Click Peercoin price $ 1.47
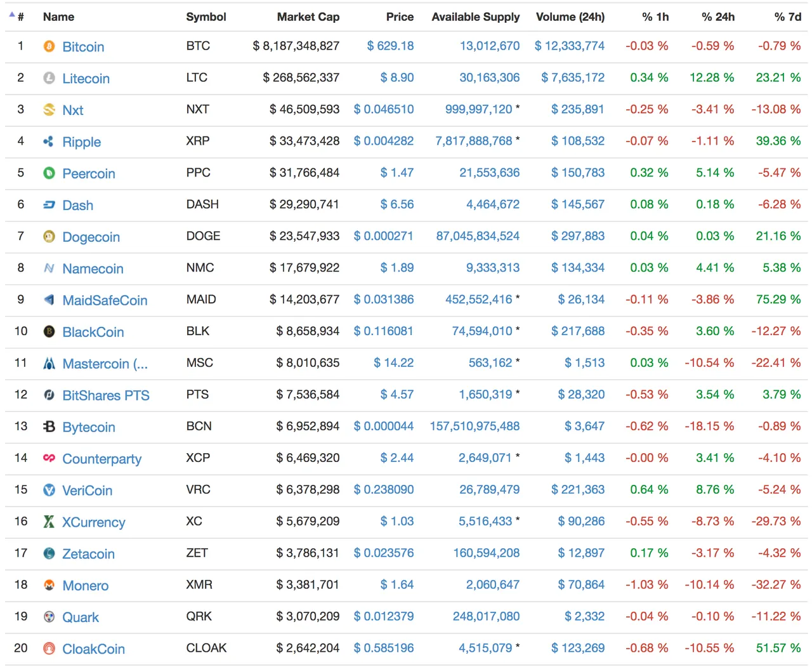This screenshot has height=667, width=812. tap(397, 173)
